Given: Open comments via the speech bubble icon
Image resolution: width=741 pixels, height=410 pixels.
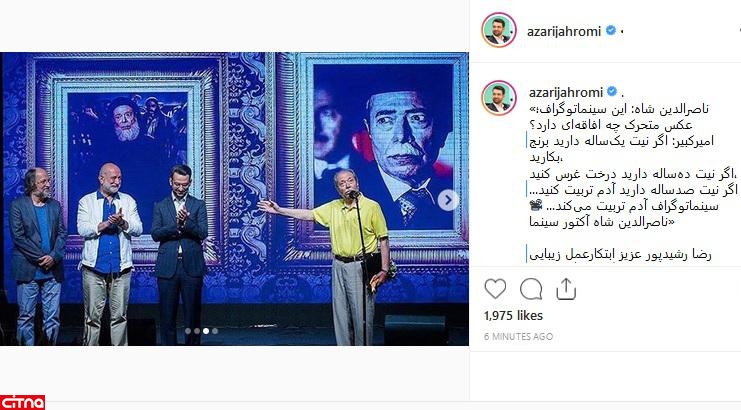Looking at the screenshot, I should 531,289.
